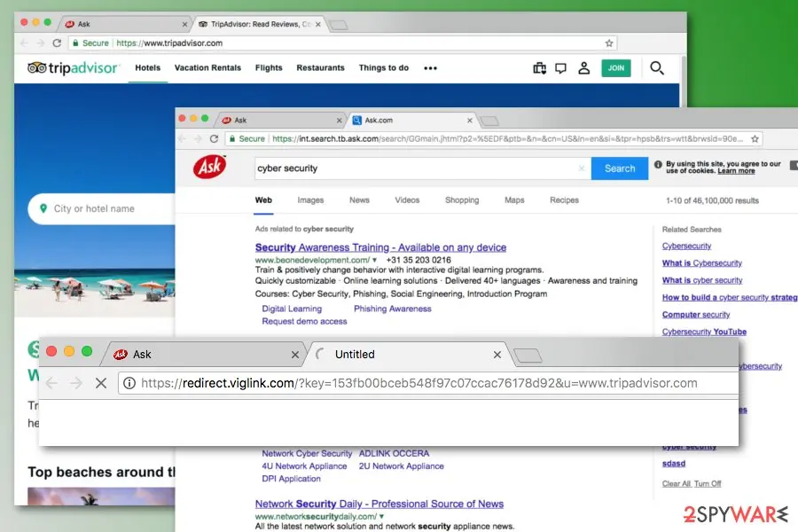Click the TripAdvisor search magnifier icon
Image resolution: width=798 pixels, height=532 pixels.
656,67
